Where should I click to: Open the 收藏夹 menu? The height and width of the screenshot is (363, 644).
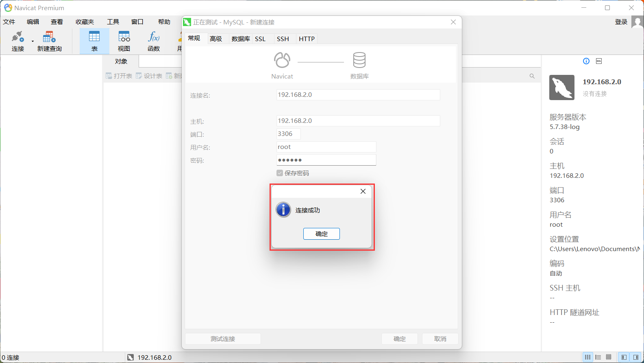point(85,22)
